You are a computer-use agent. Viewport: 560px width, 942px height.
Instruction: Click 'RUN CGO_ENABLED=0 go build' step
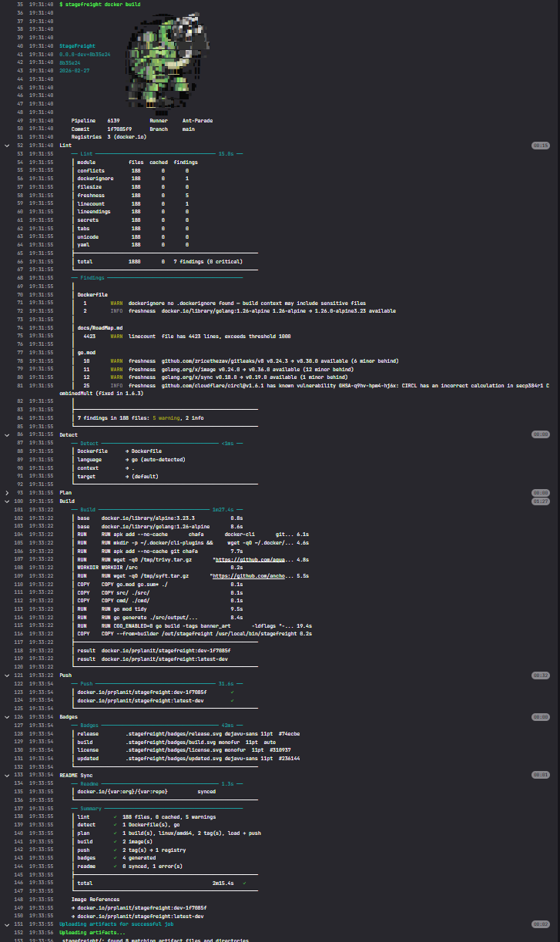194,625
